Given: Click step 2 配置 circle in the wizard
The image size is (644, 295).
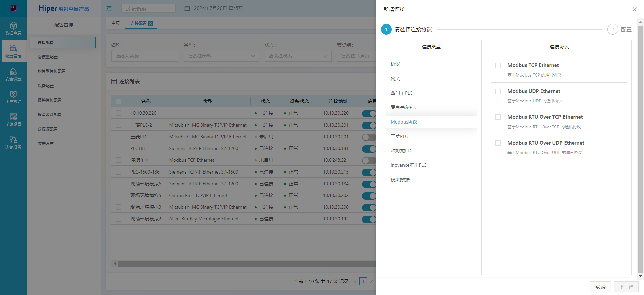Looking at the screenshot, I should coord(612,29).
